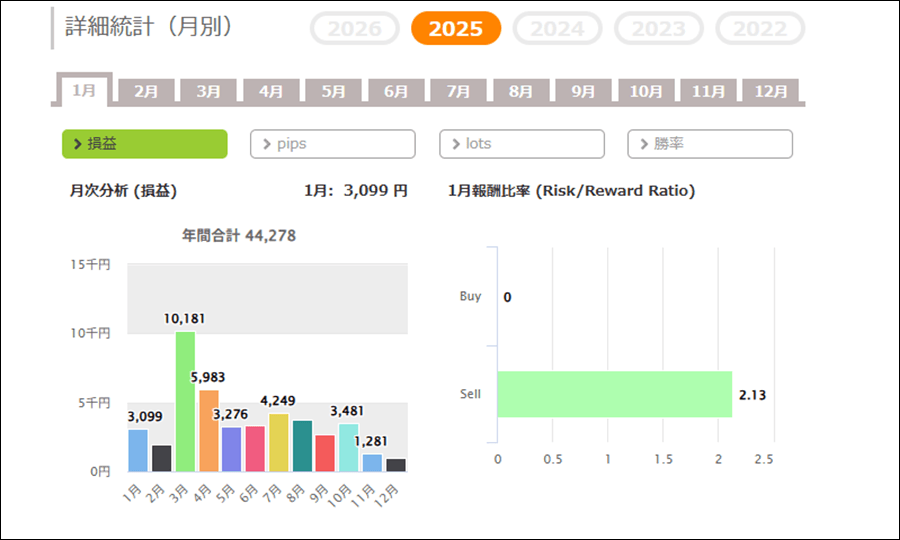Screen dimensions: 900x540
Task: Open the 2月 month tab
Action: (x=146, y=91)
